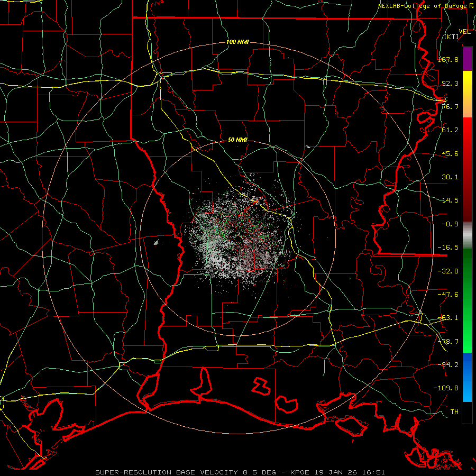Select the -109.8 scale value
Screen dimensions: 476x476
[x=446, y=388]
